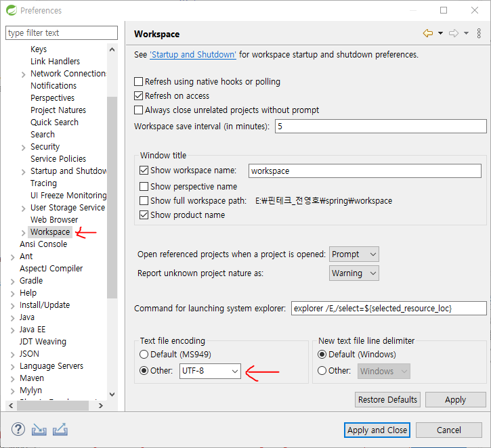
Task: Select Quick Search tree item
Action: (x=54, y=122)
